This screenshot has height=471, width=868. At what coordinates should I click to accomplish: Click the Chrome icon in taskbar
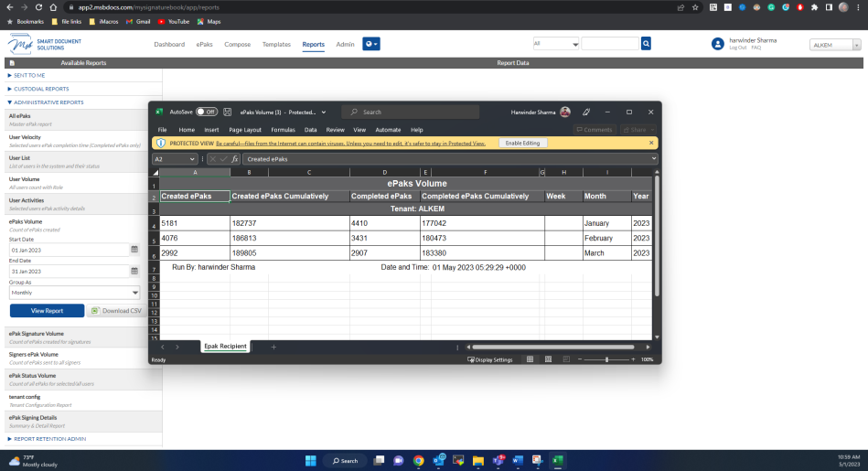(x=419, y=461)
